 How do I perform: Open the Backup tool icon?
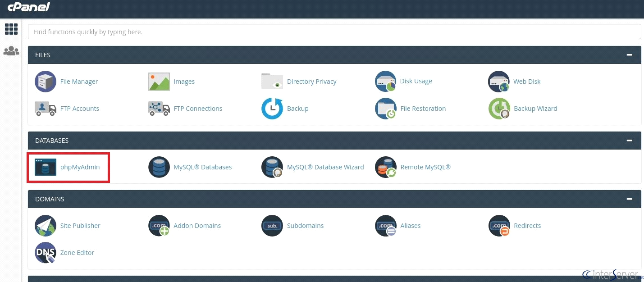click(x=272, y=108)
